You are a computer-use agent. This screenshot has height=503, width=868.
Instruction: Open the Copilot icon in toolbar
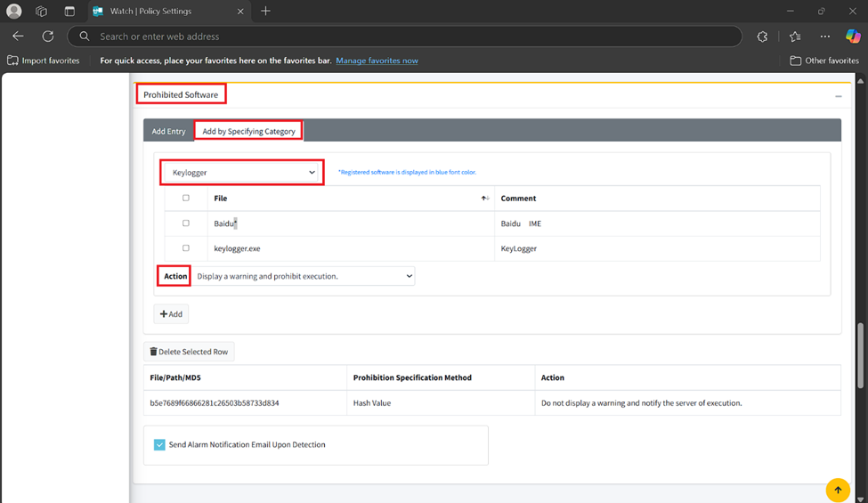coord(852,37)
